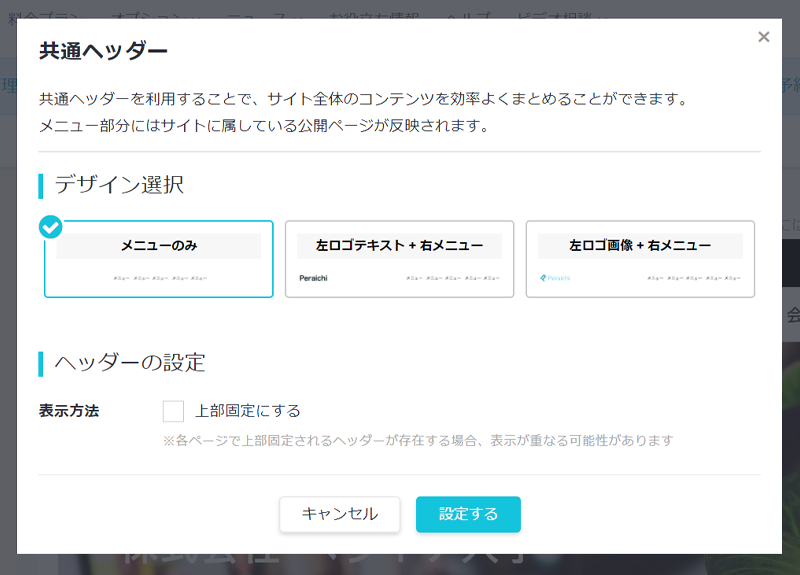Image resolution: width=800 pixels, height=575 pixels.
Task: Click the Peraichi image logo in third card
Action: (x=554, y=278)
